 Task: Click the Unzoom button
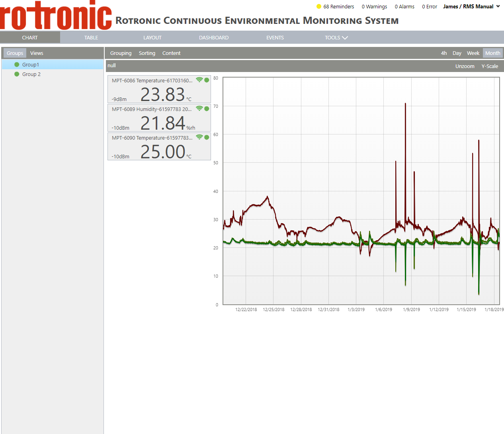coord(465,66)
